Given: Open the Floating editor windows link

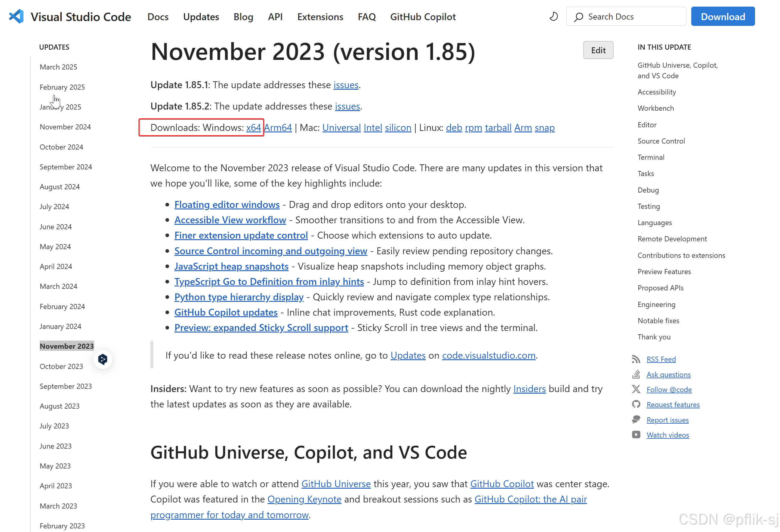Looking at the screenshot, I should click(x=227, y=204).
